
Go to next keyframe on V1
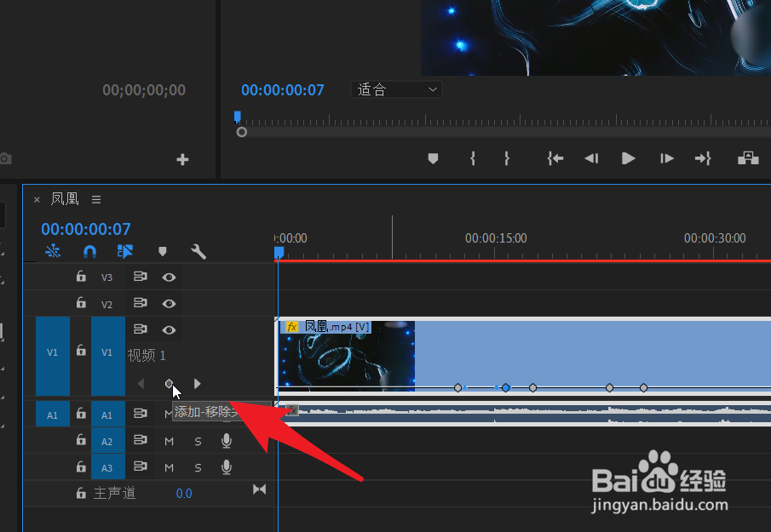197,384
